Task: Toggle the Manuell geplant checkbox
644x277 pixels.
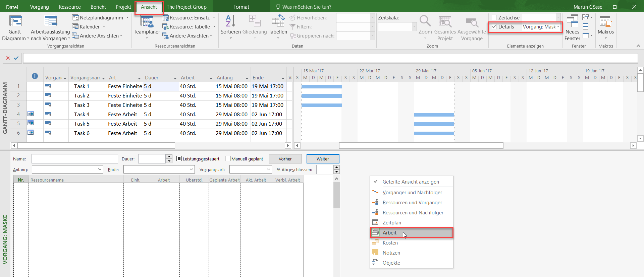Action: [228, 159]
